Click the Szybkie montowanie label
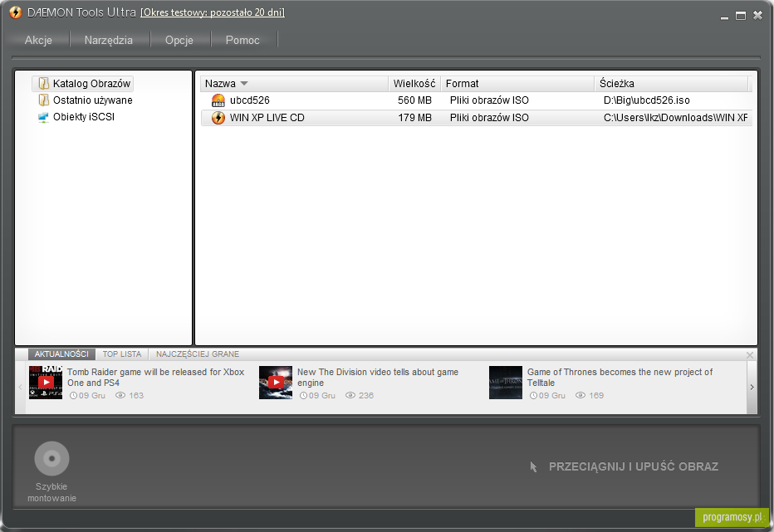 coord(51,492)
